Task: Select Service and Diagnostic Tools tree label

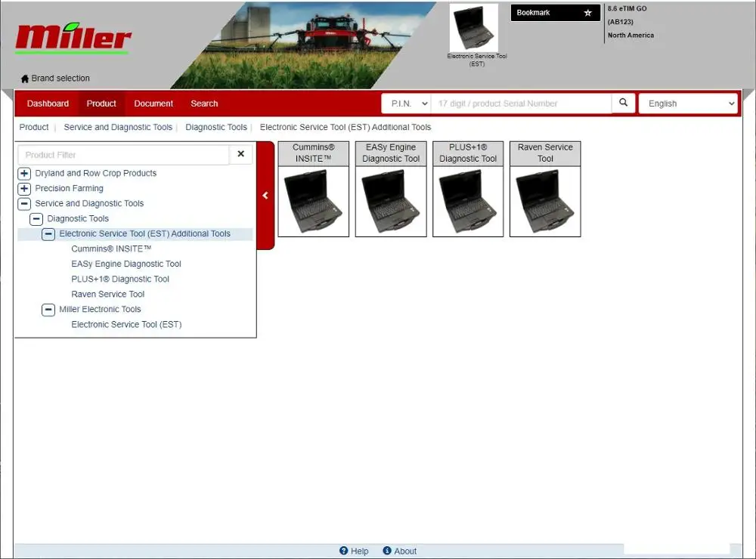Action: point(89,203)
